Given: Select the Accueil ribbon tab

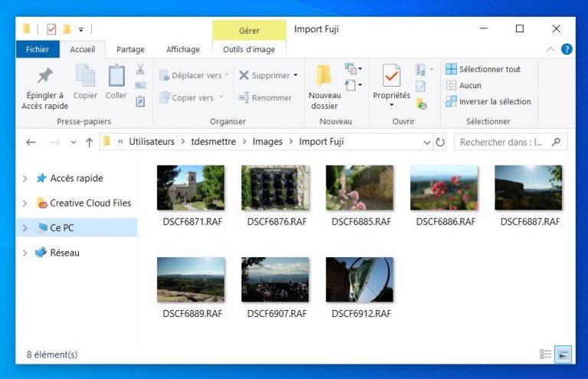Looking at the screenshot, I should [x=83, y=49].
